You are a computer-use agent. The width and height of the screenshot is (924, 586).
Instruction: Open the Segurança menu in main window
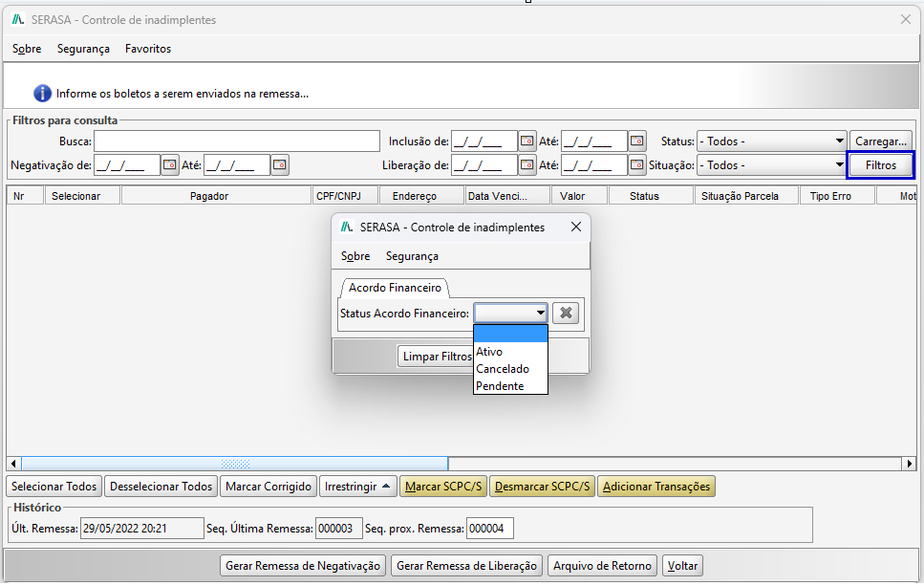pos(83,49)
